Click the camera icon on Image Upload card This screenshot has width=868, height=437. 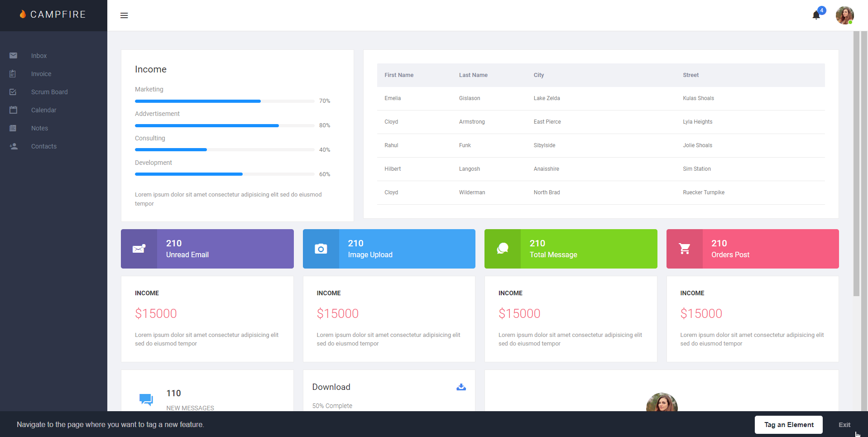click(321, 249)
